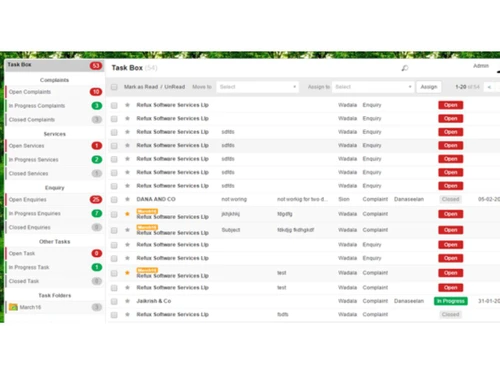This screenshot has width=500, height=375.
Task: Click the search magnifier icon in Task Box header
Action: tap(405, 68)
